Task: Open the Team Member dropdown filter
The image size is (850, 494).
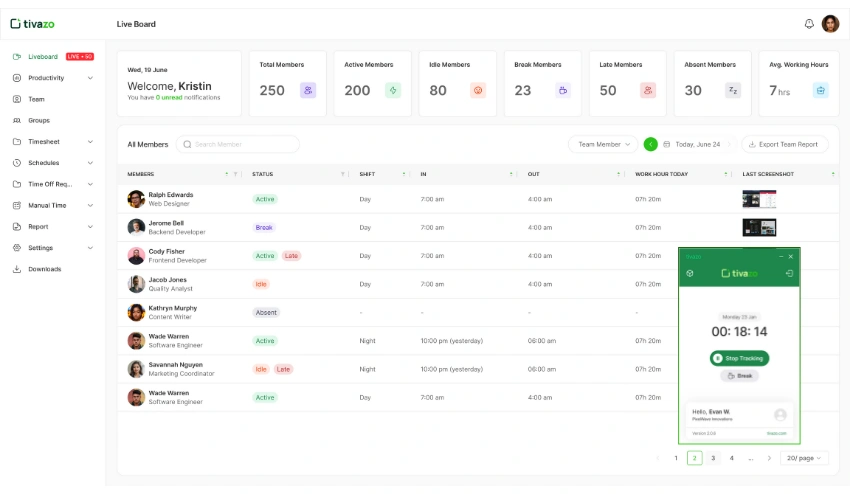Action: [x=603, y=144]
